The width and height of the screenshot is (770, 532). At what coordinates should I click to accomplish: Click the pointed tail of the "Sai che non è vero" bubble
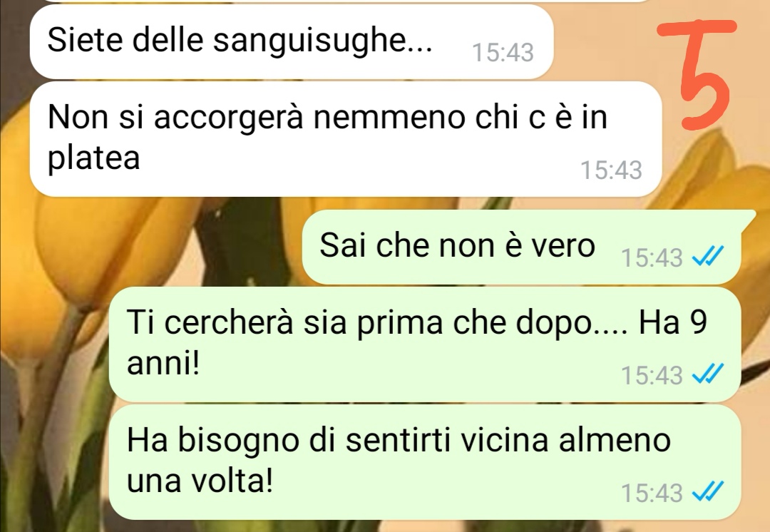[x=749, y=218]
